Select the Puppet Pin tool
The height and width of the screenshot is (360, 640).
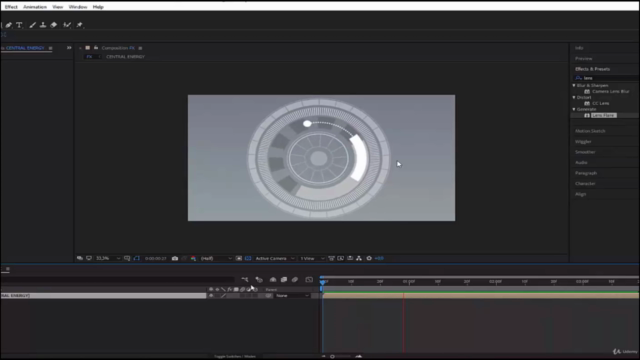pos(80,25)
